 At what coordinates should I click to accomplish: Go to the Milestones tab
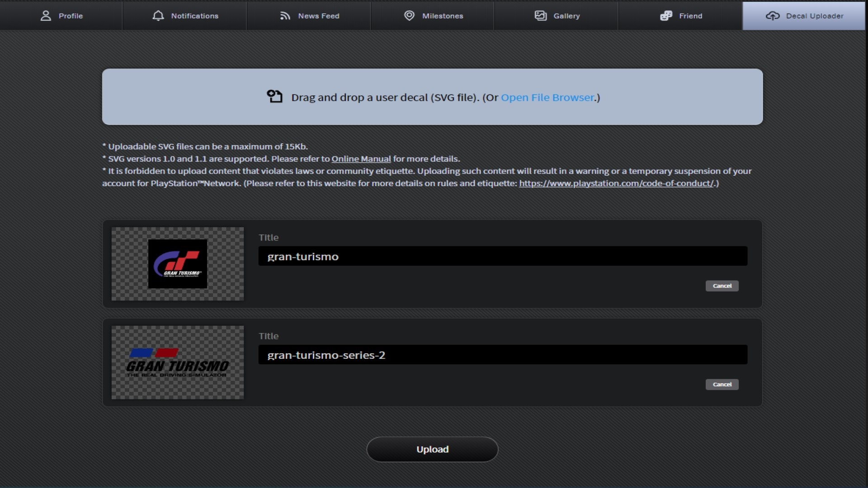pos(442,16)
